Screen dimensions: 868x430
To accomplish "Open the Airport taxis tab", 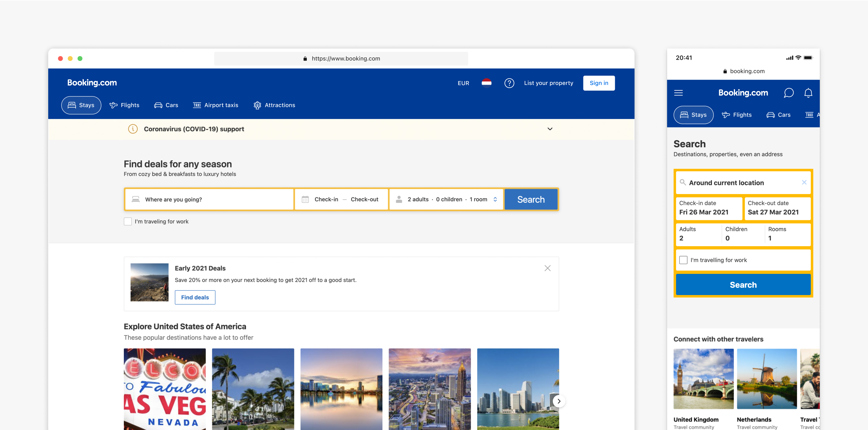I will point(215,105).
